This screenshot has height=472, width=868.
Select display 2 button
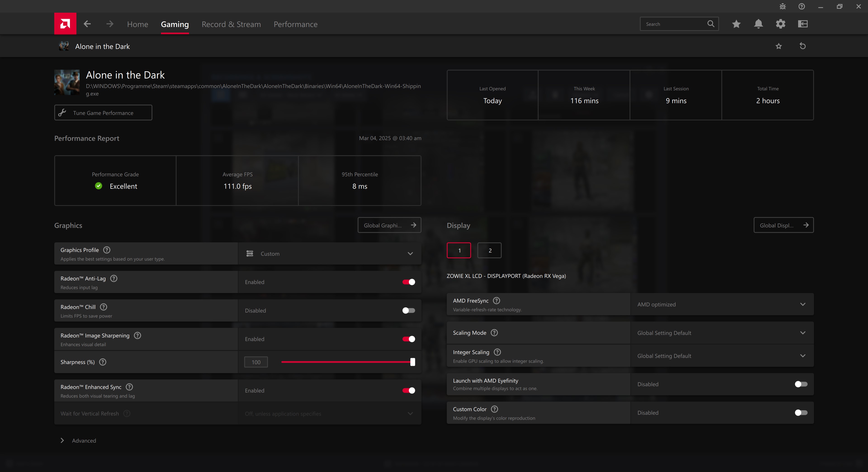pyautogui.click(x=489, y=250)
